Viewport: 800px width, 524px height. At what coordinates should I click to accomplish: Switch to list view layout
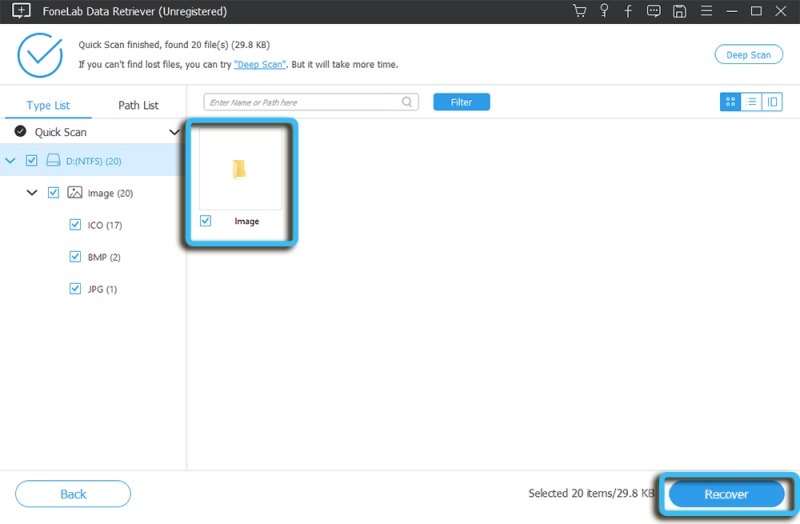pyautogui.click(x=751, y=102)
